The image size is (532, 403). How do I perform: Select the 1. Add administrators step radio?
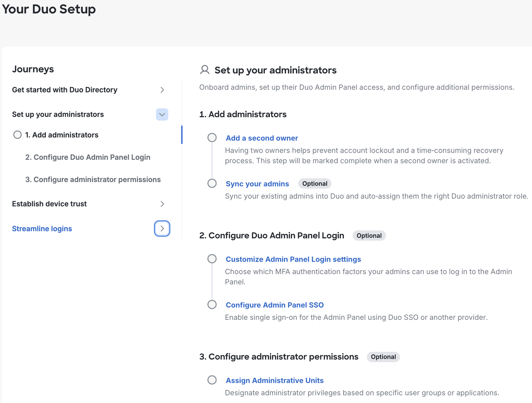pyautogui.click(x=17, y=135)
